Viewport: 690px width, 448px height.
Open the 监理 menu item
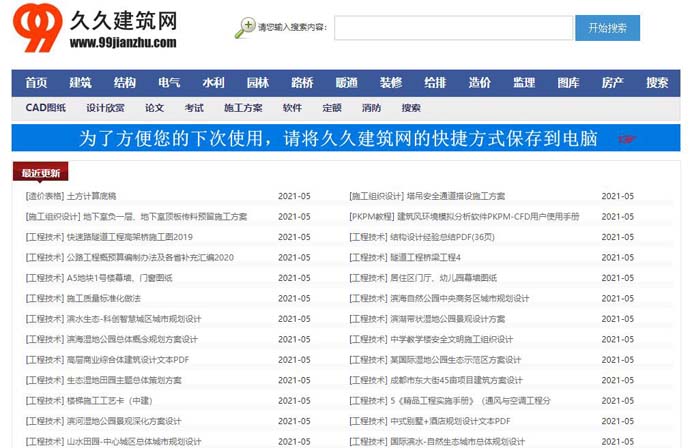524,83
